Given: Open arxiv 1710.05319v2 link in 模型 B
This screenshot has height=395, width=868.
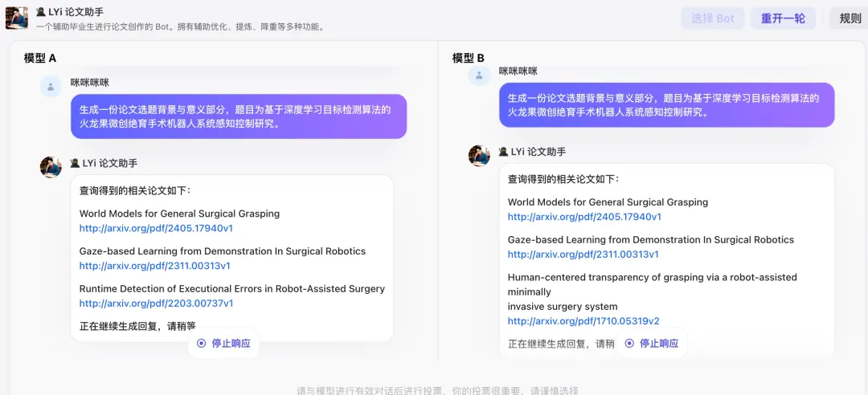Looking at the screenshot, I should tap(583, 321).
